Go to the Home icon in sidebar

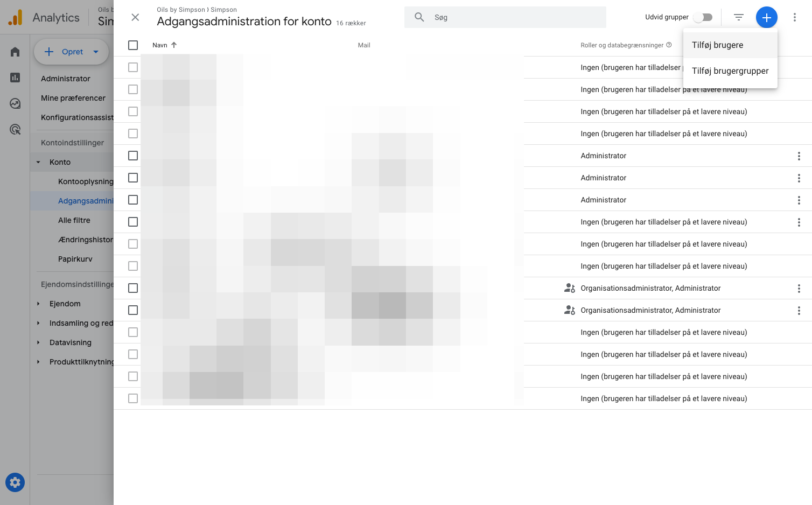coord(15,52)
